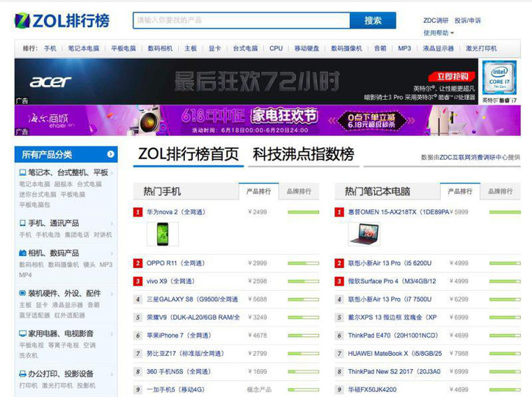Click the ZOL排行榜 logo
The height and width of the screenshot is (397, 532).
click(62, 21)
